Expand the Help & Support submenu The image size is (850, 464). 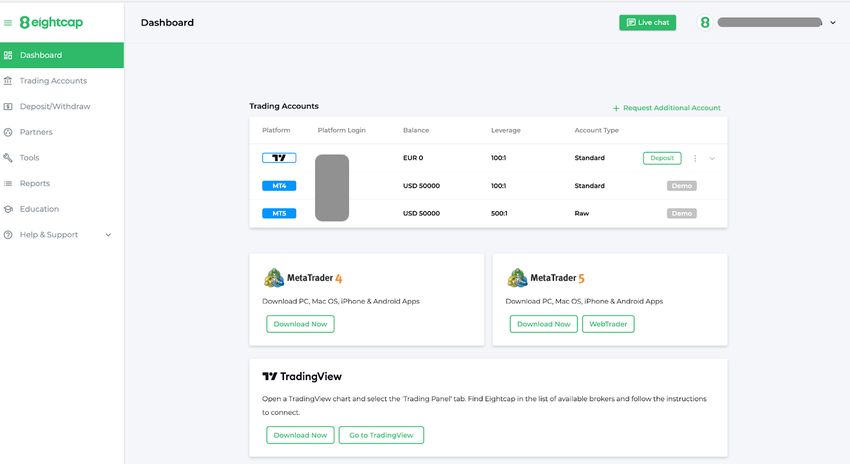coord(108,235)
